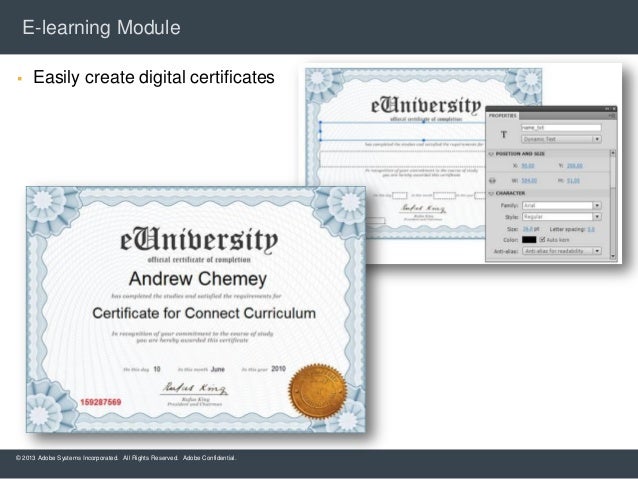
Task: Click the empty course text box in template
Action: pos(402,159)
